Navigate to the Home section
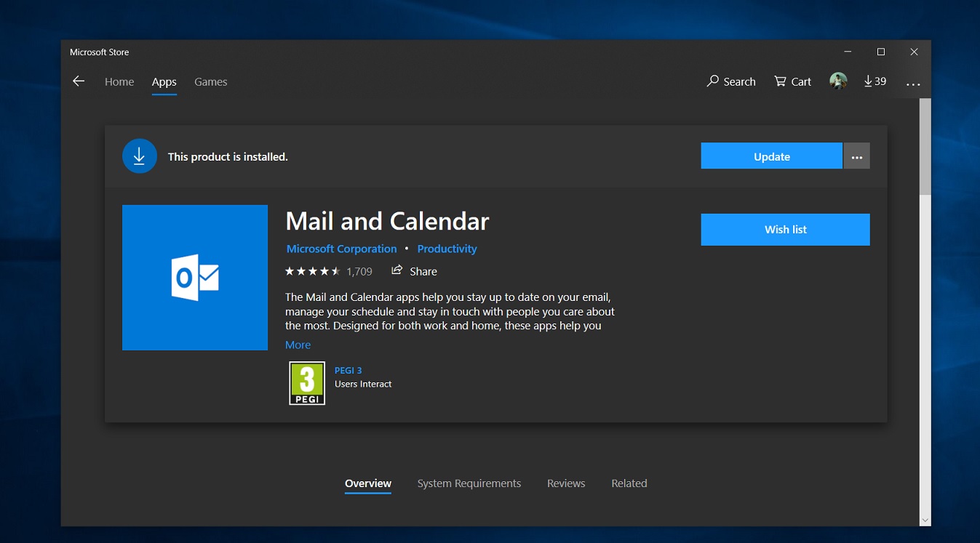 pyautogui.click(x=119, y=81)
